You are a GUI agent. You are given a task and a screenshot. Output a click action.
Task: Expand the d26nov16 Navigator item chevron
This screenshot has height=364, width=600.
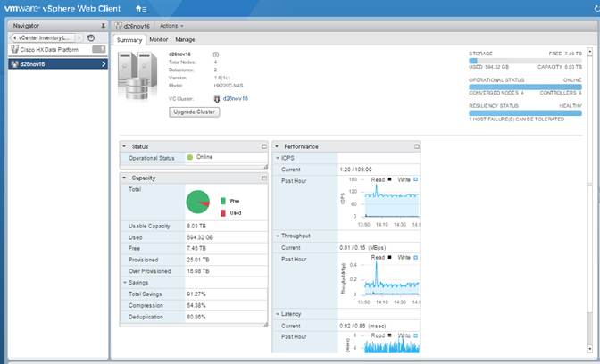104,64
